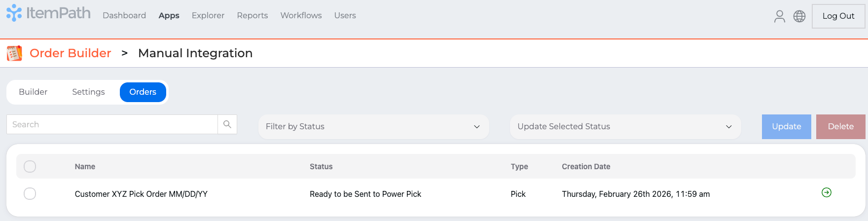Click the Order Builder notepad icon
This screenshot has height=221, width=868.
[14, 53]
